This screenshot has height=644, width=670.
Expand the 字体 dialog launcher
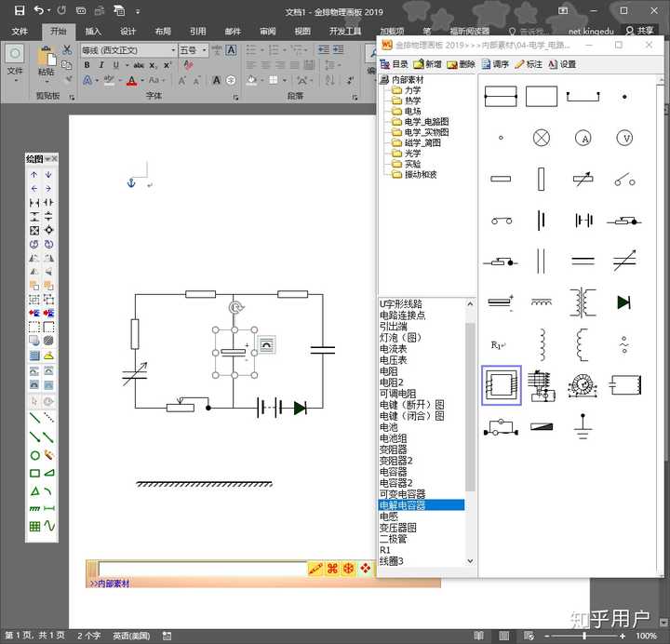[235, 98]
